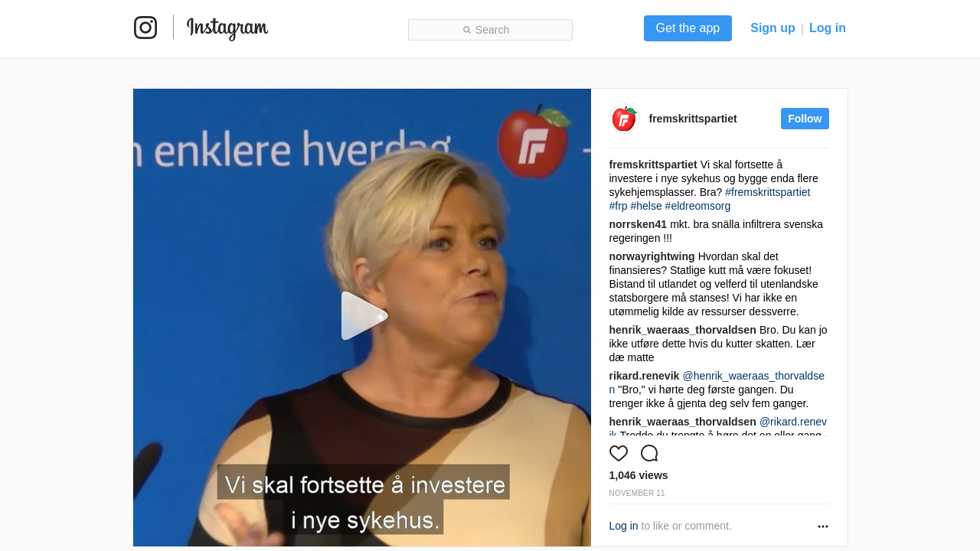The image size is (980, 551).
Task: Open the #fremskrittspartiet hashtag
Action: [767, 192]
